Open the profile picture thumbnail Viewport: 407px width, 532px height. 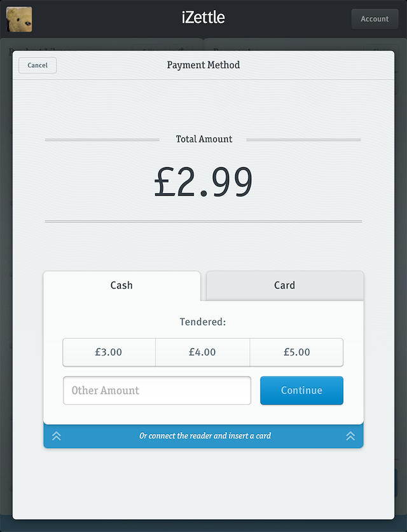coord(19,19)
